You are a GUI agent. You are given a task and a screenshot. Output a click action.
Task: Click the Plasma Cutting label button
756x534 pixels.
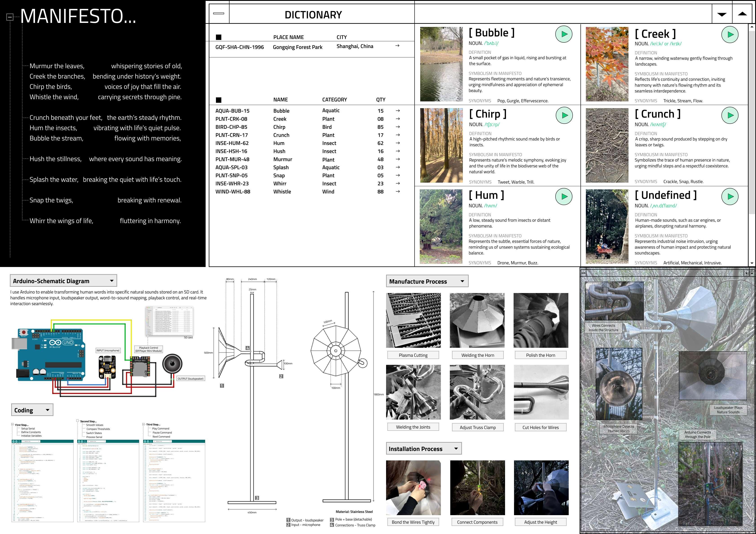click(413, 355)
